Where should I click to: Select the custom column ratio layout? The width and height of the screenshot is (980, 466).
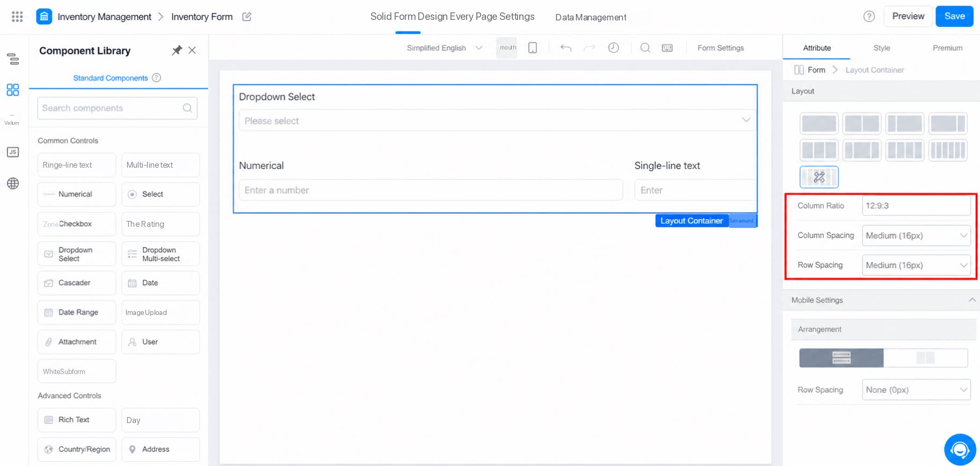(x=819, y=177)
